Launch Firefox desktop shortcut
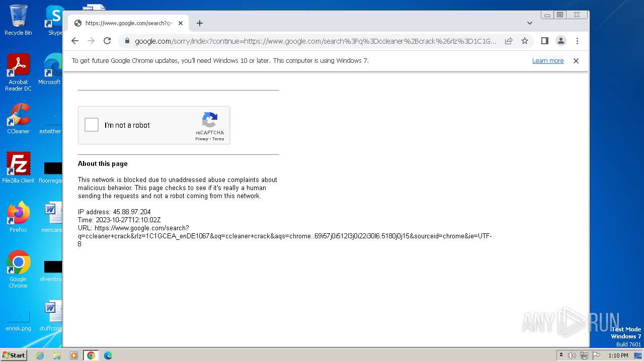The width and height of the screenshot is (644, 362). 18,217
